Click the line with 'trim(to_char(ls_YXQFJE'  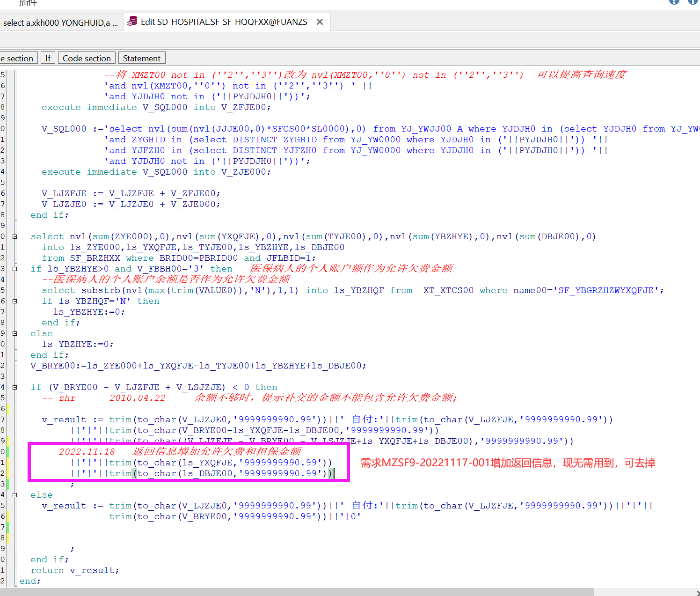[201, 463]
